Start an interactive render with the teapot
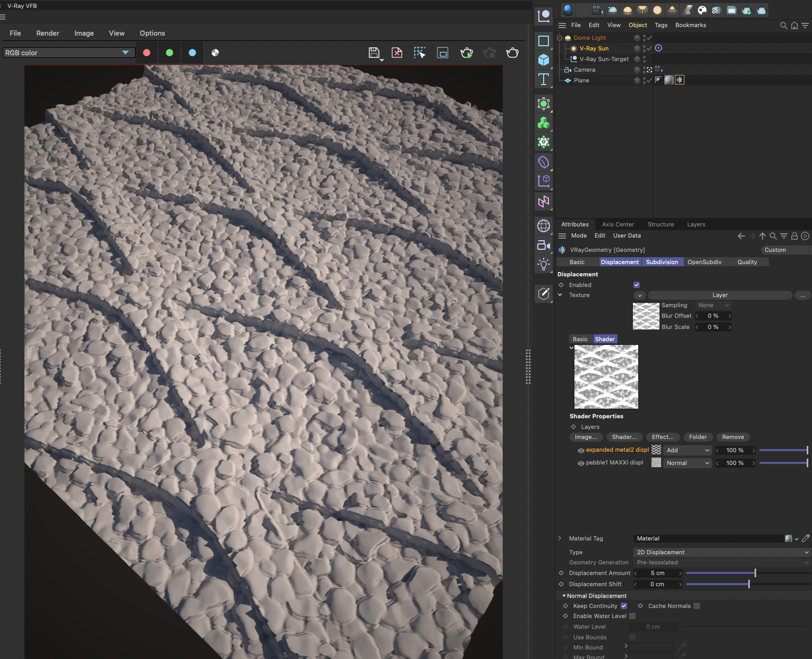This screenshot has height=659, width=812. 467,53
